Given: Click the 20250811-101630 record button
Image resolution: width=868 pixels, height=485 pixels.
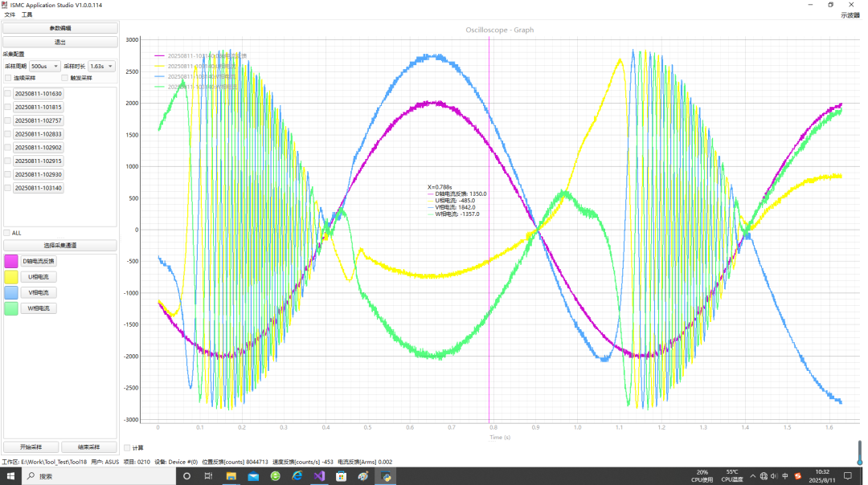Looking at the screenshot, I should pos(39,93).
